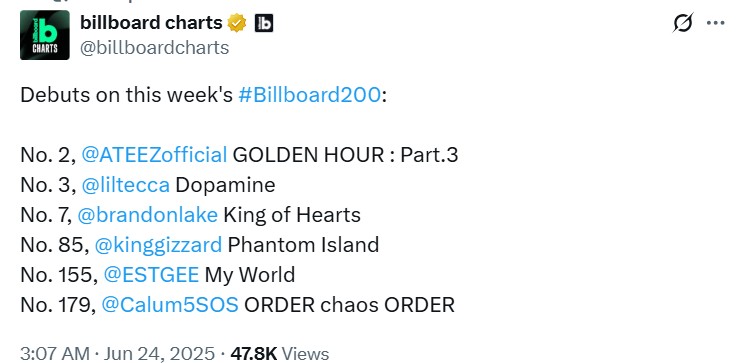Screen dimensions: 743x363
Task: Open the @liltecca mention
Action: pos(126,185)
